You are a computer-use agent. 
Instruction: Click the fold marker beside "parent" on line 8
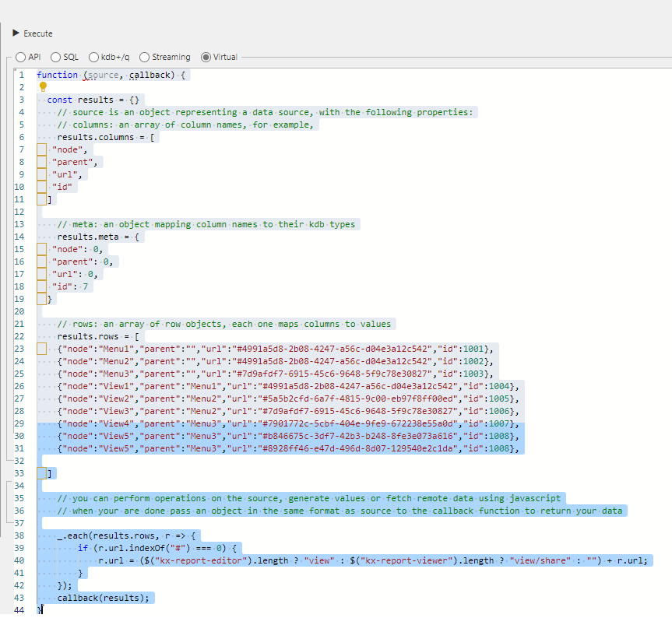click(42, 161)
